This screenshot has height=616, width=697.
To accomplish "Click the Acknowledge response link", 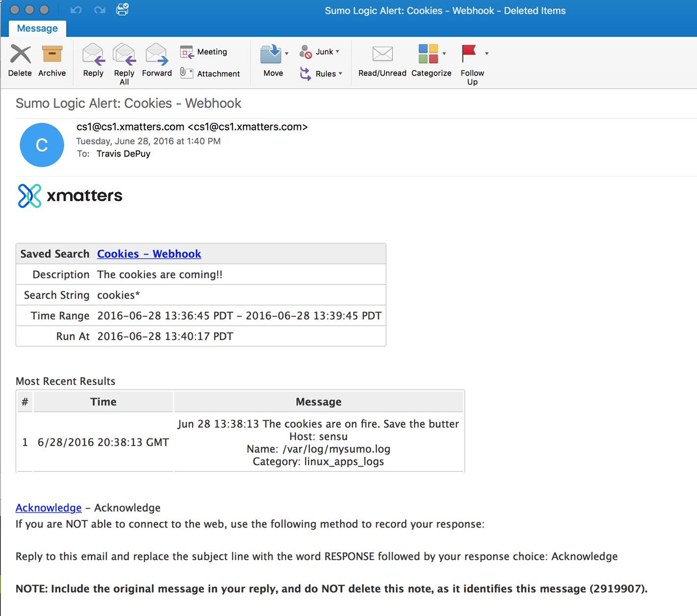I will pyautogui.click(x=49, y=508).
